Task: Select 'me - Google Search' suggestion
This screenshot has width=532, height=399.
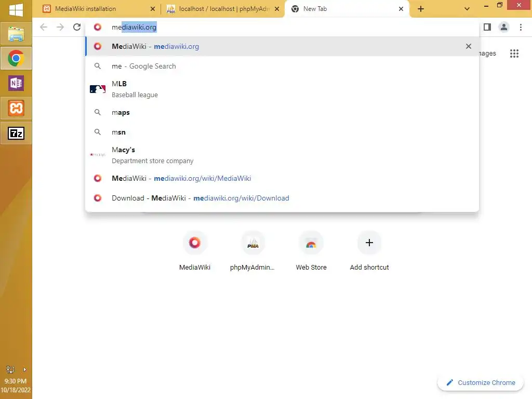Action: point(282,66)
